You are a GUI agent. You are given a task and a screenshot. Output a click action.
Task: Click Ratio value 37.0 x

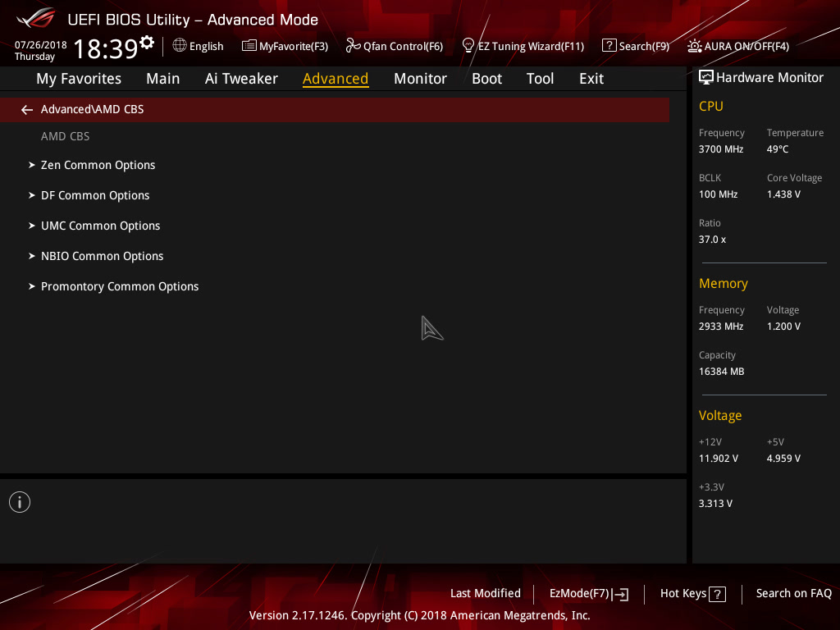coord(713,240)
